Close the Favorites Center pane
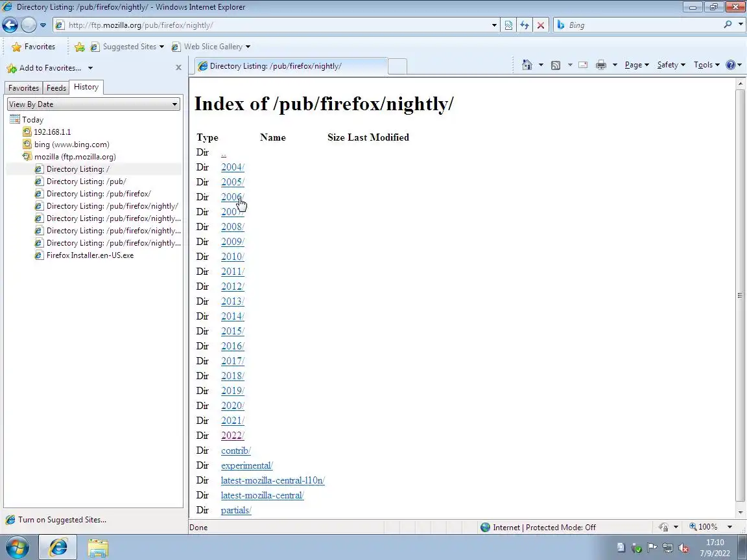The width and height of the screenshot is (747, 560). point(179,67)
